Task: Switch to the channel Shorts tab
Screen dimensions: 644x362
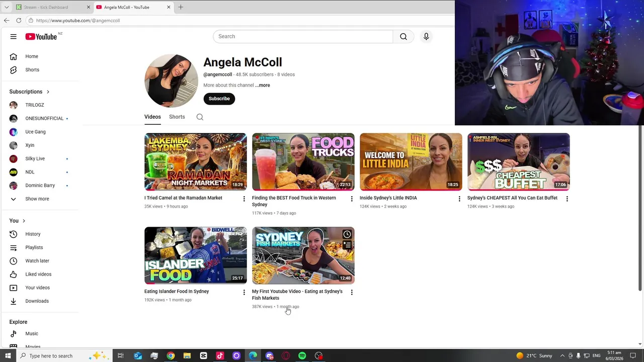Action: 177,117
